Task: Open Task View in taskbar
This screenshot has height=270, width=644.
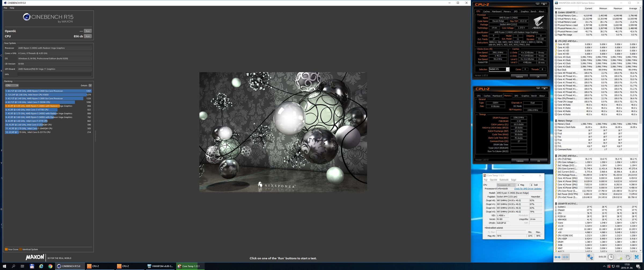Action: pos(22,266)
